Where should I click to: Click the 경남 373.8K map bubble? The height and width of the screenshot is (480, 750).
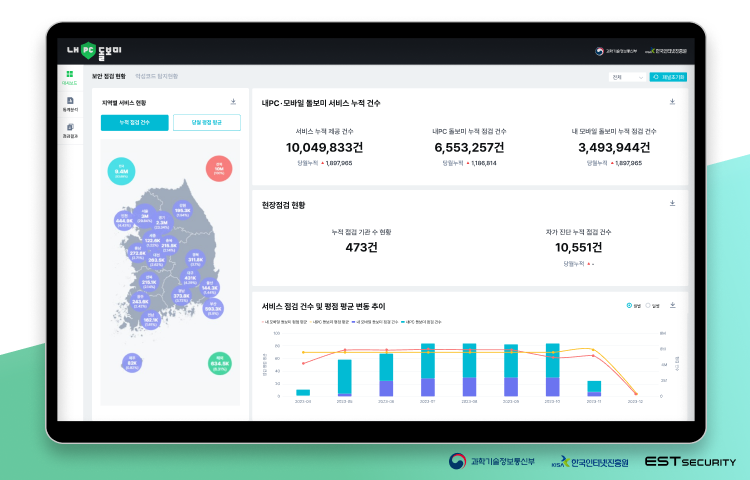tap(181, 295)
